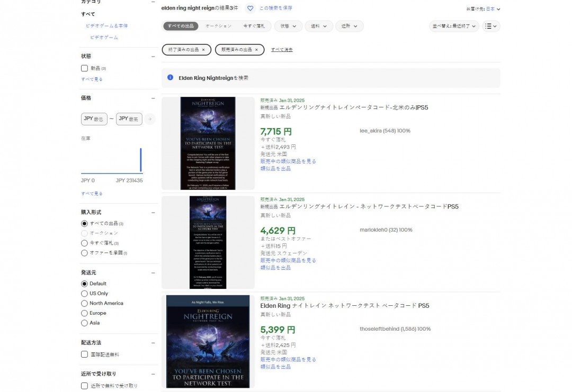Click すべて見る under 状態
Image resolution: width=572 pixels, height=392 pixels.
click(92, 79)
